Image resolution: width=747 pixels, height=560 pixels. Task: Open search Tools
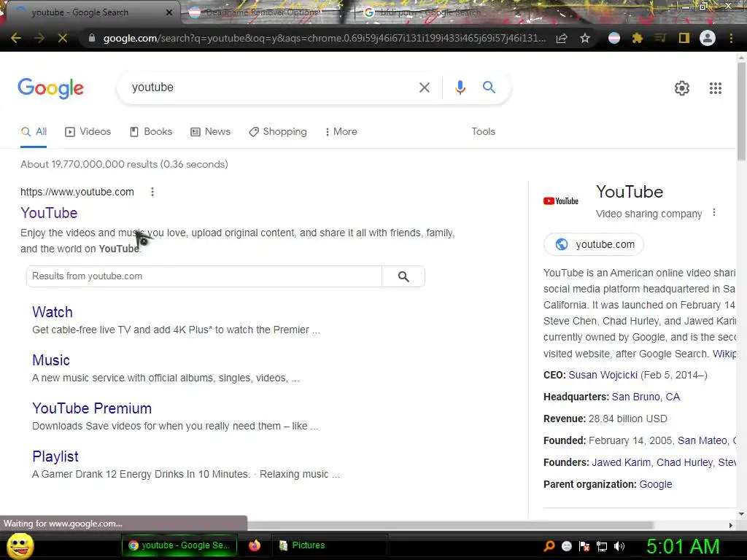[483, 132]
